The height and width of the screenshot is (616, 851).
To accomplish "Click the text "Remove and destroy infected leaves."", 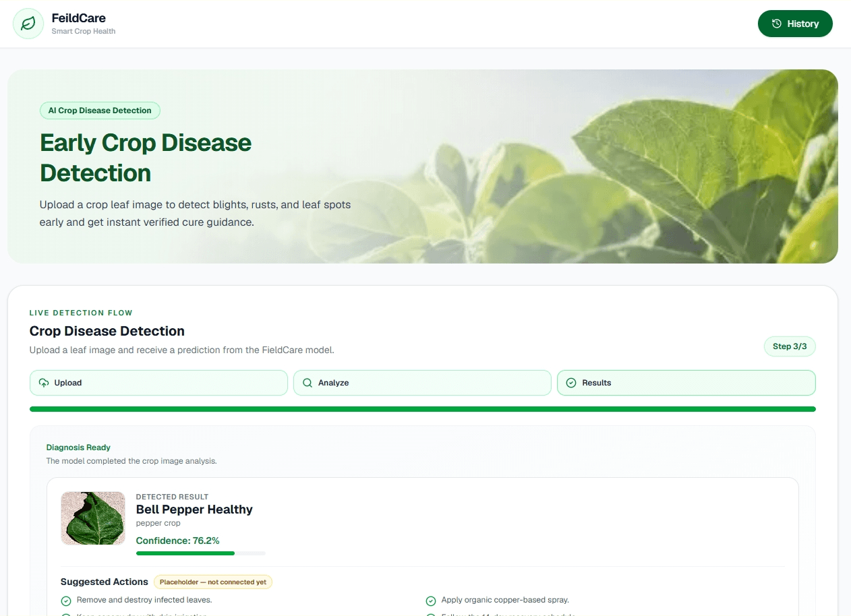I will (144, 600).
